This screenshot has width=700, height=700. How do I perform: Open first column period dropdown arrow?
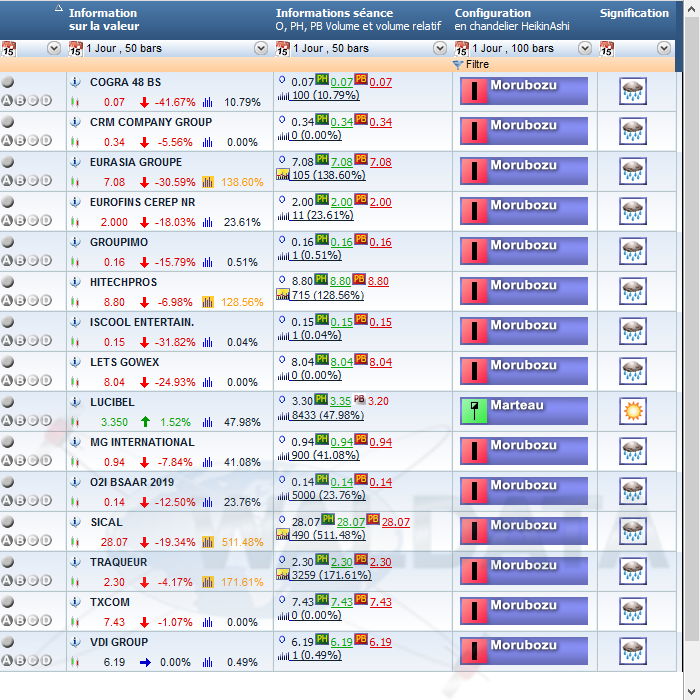(54, 48)
